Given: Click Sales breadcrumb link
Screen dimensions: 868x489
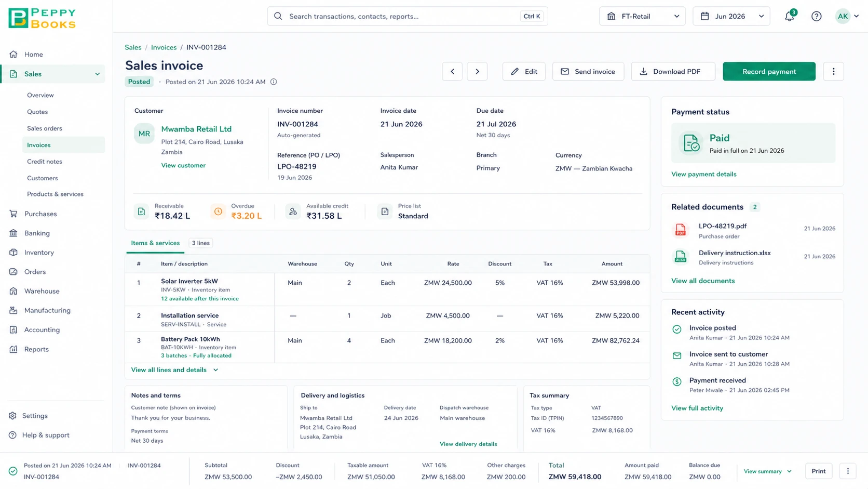Looking at the screenshot, I should point(133,47).
